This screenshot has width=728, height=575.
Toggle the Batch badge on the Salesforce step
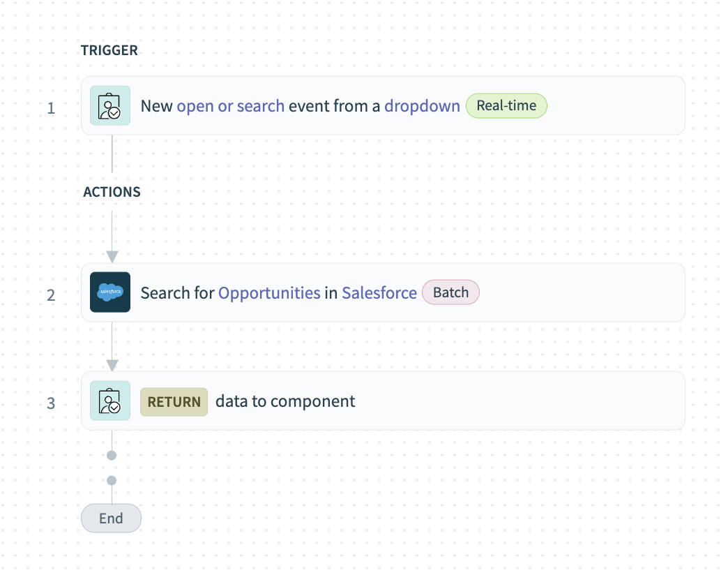coord(450,292)
